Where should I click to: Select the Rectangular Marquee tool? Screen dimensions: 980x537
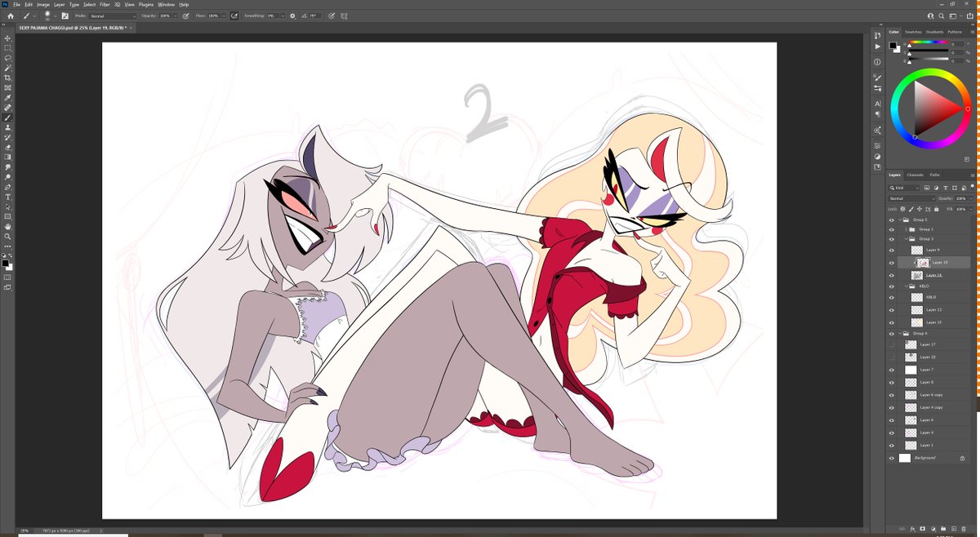(x=8, y=48)
